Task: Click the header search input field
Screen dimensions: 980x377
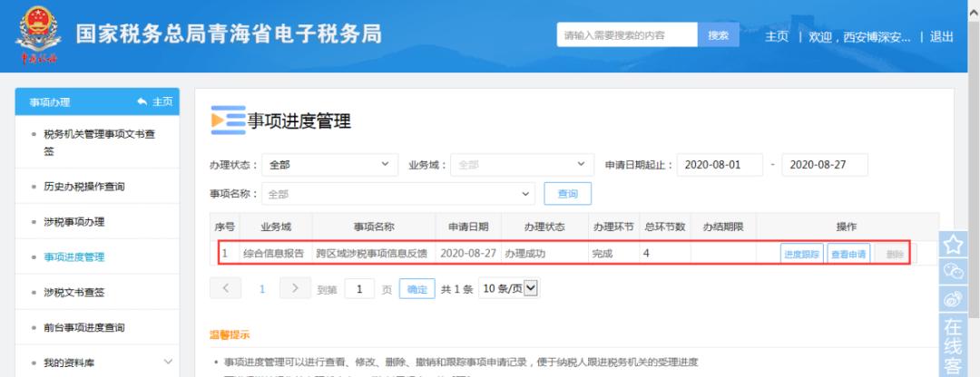Action: 627,35
